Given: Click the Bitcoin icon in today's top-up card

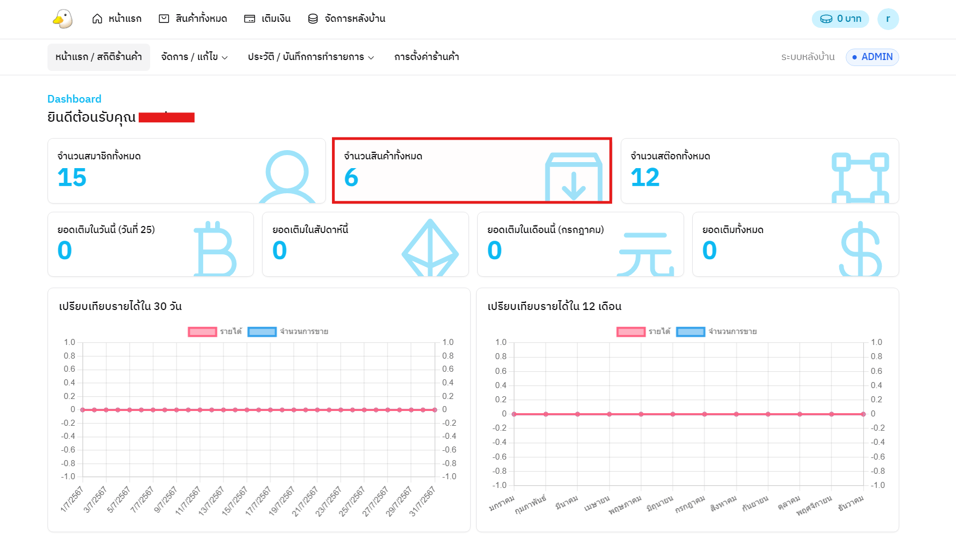Looking at the screenshot, I should pos(215,248).
